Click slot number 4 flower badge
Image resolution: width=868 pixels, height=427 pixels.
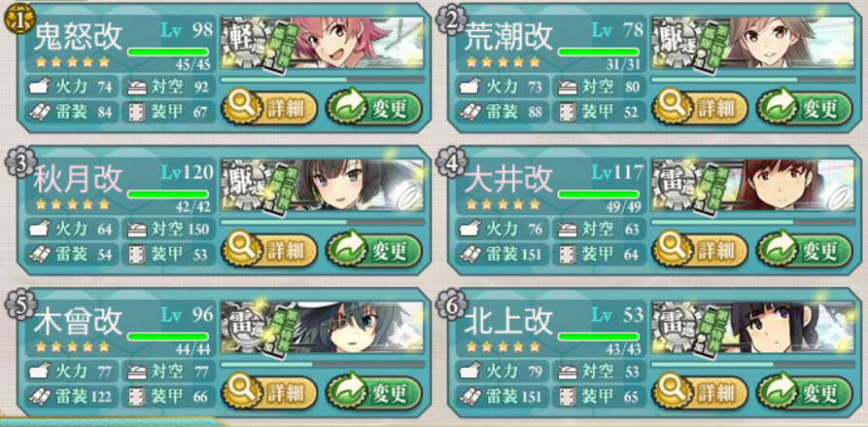pyautogui.click(x=449, y=162)
